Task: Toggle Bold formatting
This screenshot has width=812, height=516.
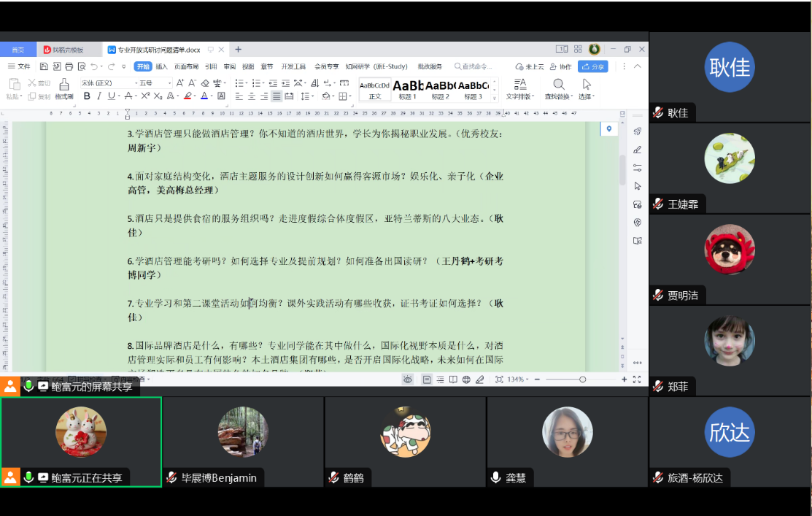Action: (87, 96)
